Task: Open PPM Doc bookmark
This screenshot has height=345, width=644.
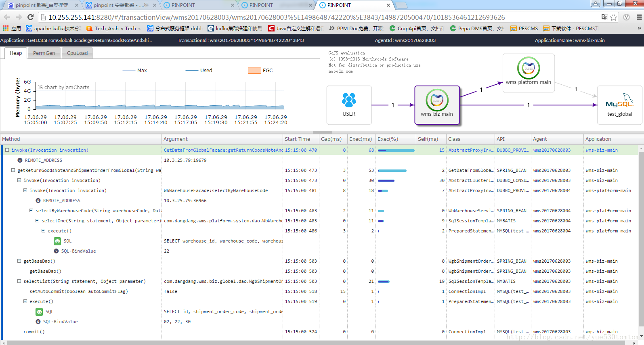Action: coord(356,28)
